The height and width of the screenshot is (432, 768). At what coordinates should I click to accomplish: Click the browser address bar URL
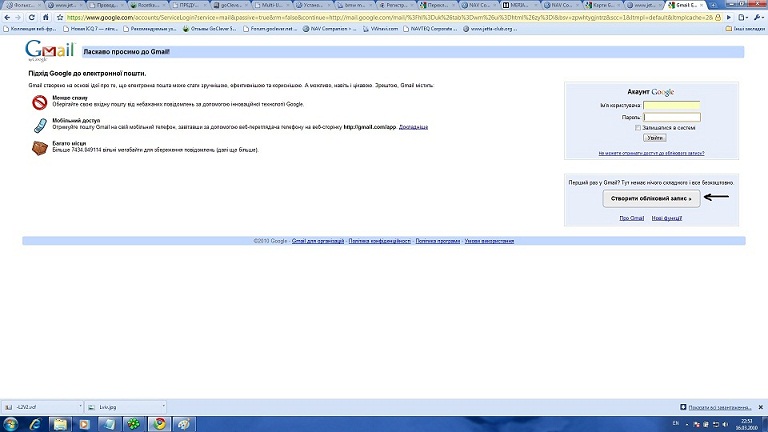pos(389,17)
